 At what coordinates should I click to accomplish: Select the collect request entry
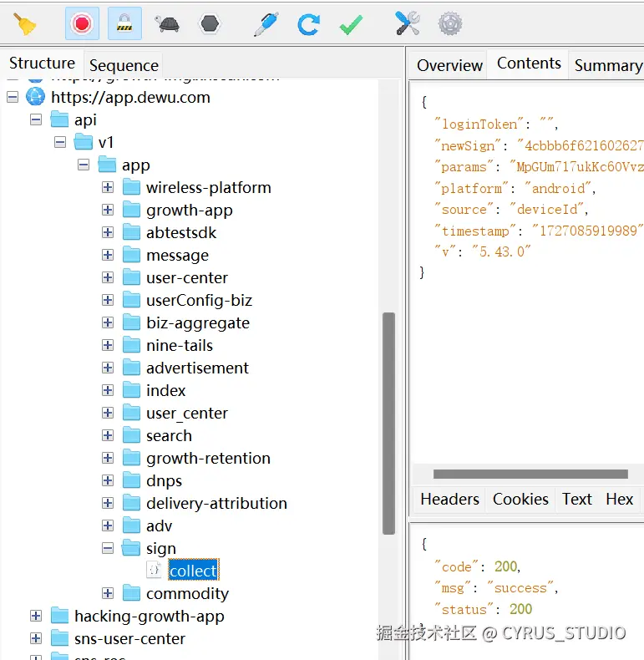point(193,571)
